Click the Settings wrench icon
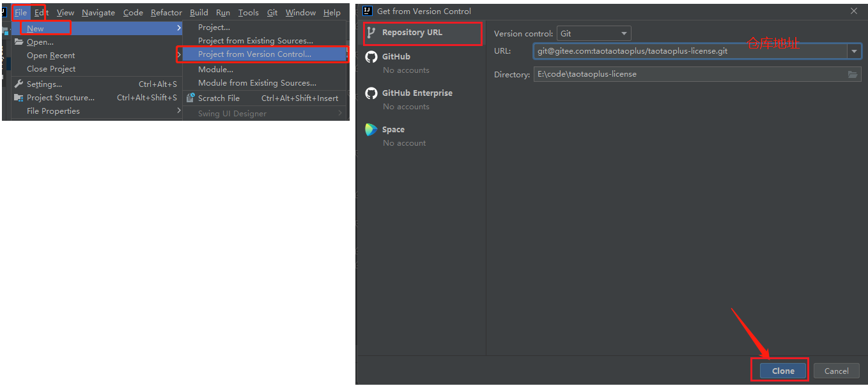Viewport: 868px width, 386px height. pos(19,84)
